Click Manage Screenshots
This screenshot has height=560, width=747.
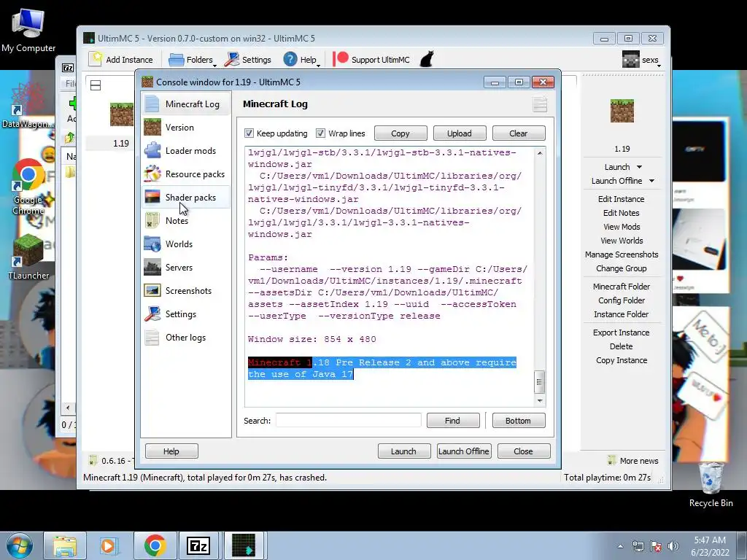[x=622, y=254]
